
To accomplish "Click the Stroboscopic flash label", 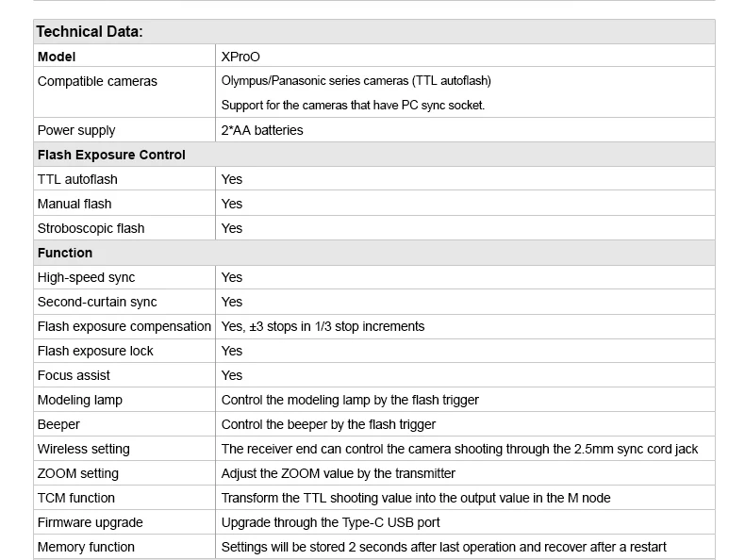I will [91, 228].
